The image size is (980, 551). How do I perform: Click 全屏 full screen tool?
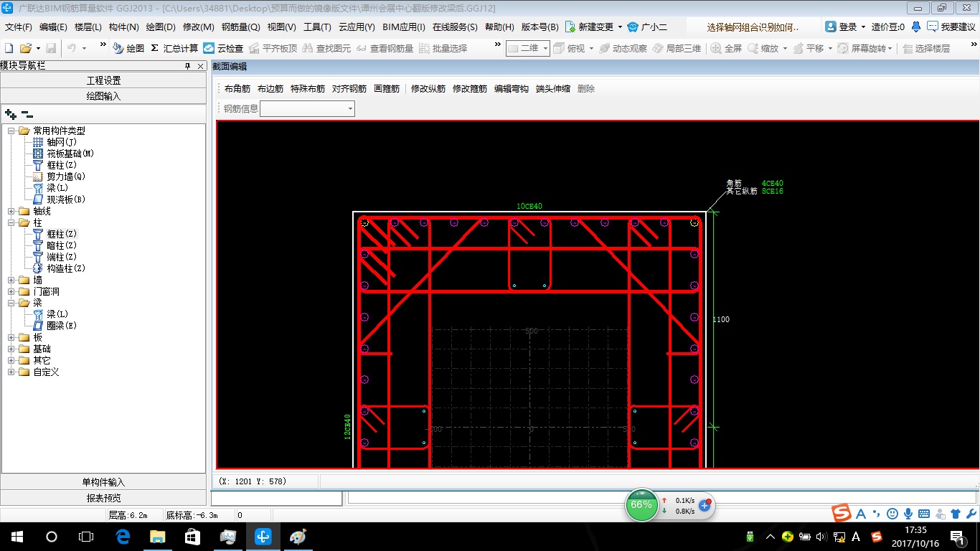click(x=726, y=48)
